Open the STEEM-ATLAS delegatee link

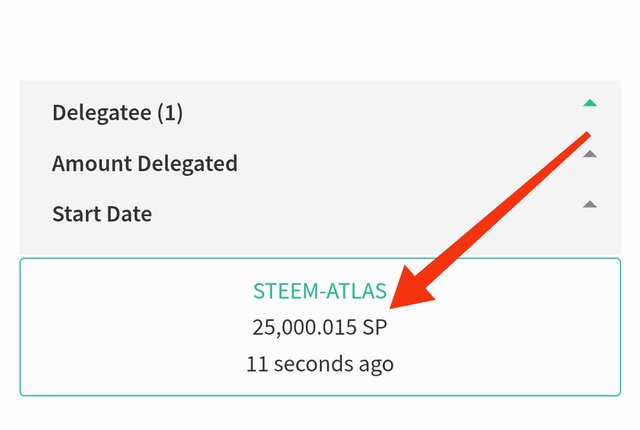[x=319, y=291]
